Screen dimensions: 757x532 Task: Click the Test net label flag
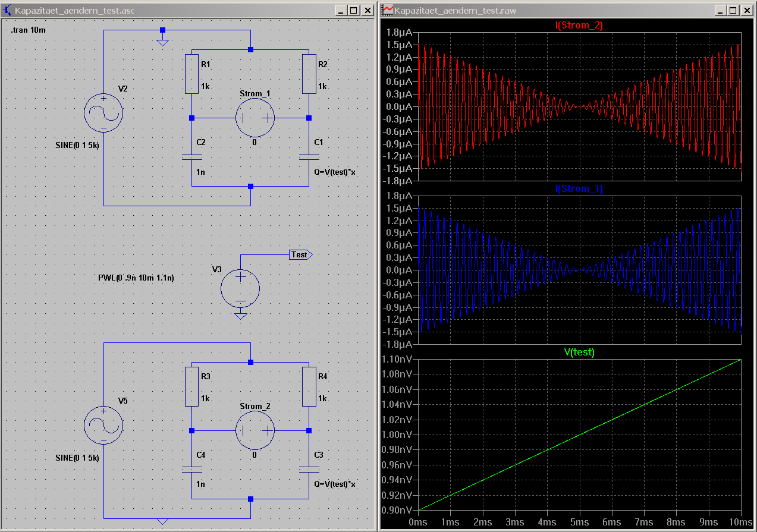[x=300, y=254]
